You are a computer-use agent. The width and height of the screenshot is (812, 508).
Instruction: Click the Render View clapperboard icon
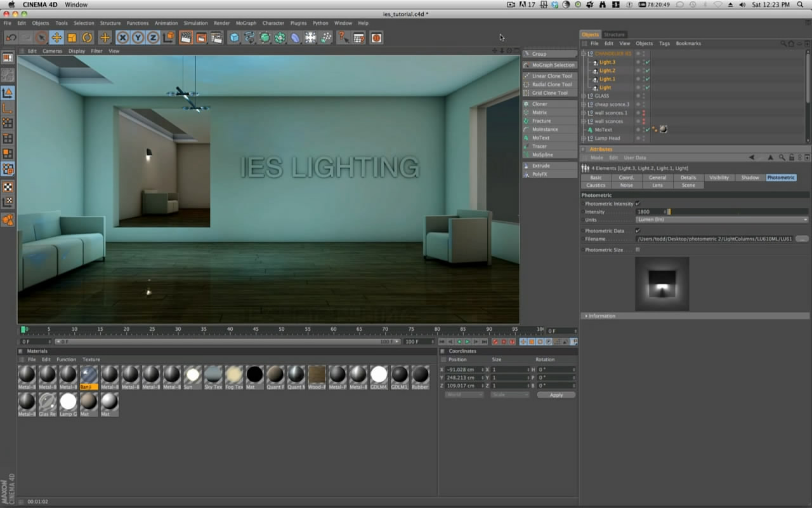point(186,37)
